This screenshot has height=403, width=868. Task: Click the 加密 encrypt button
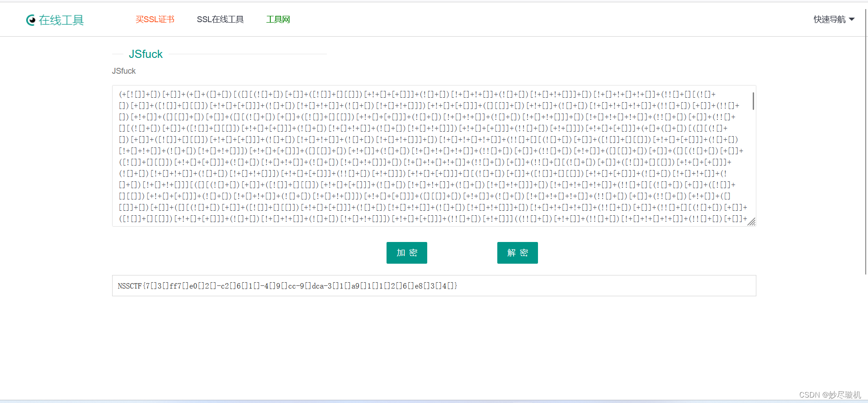click(407, 253)
